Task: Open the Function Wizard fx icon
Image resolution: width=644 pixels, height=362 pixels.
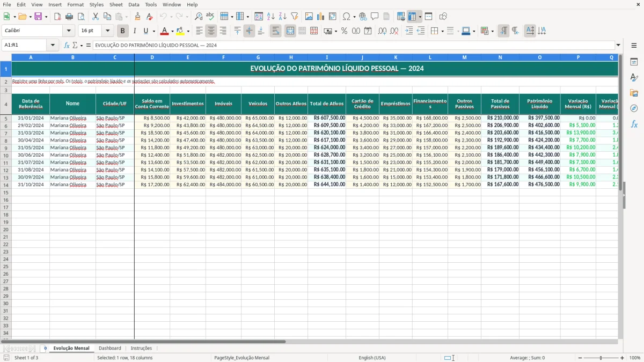Action: [67, 45]
